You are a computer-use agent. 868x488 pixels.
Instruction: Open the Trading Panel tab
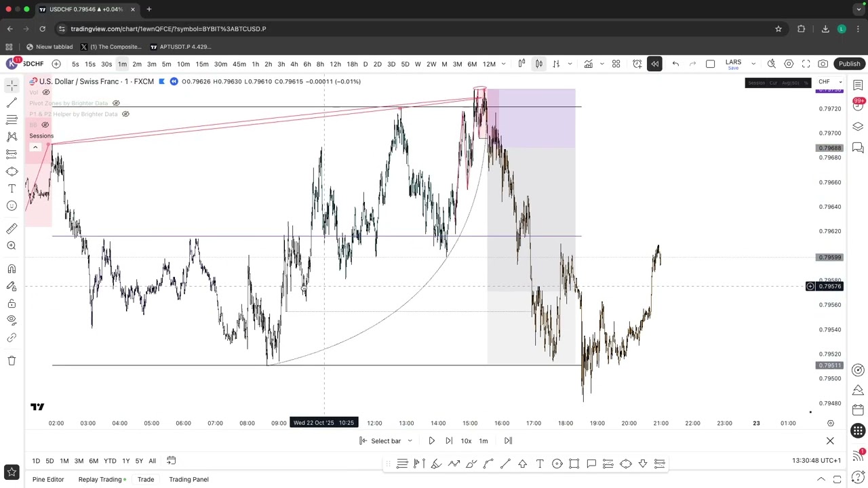[189, 479]
